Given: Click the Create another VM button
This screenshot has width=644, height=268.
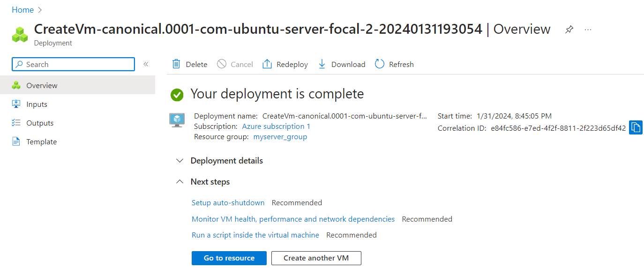Looking at the screenshot, I should tap(316, 258).
